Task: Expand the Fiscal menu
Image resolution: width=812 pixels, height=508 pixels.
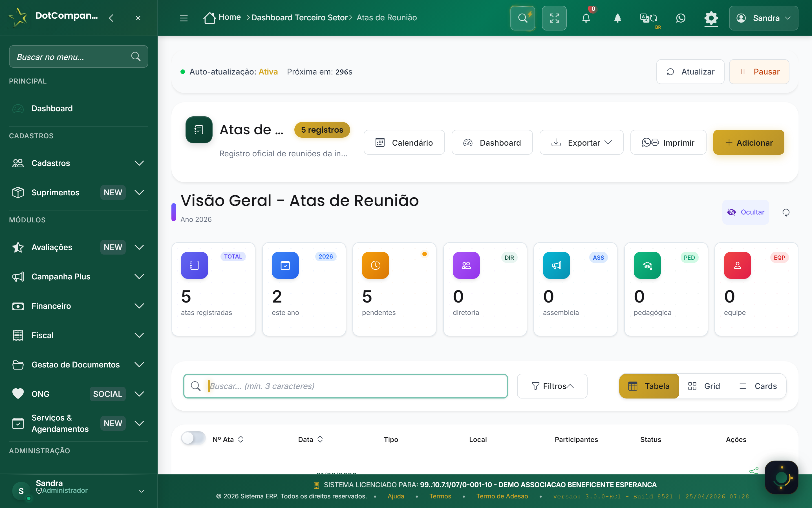Action: (78, 335)
